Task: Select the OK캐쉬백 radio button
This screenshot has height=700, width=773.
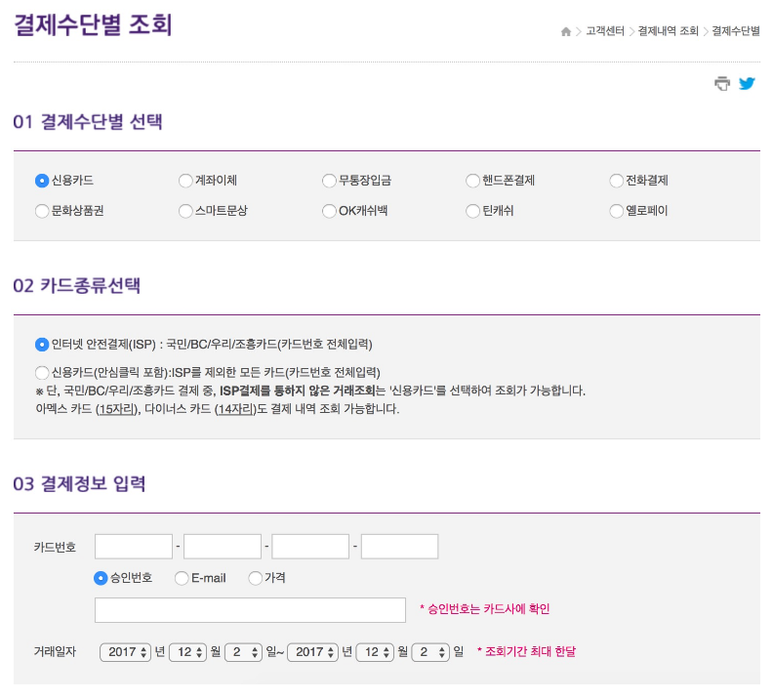Action: point(329,212)
